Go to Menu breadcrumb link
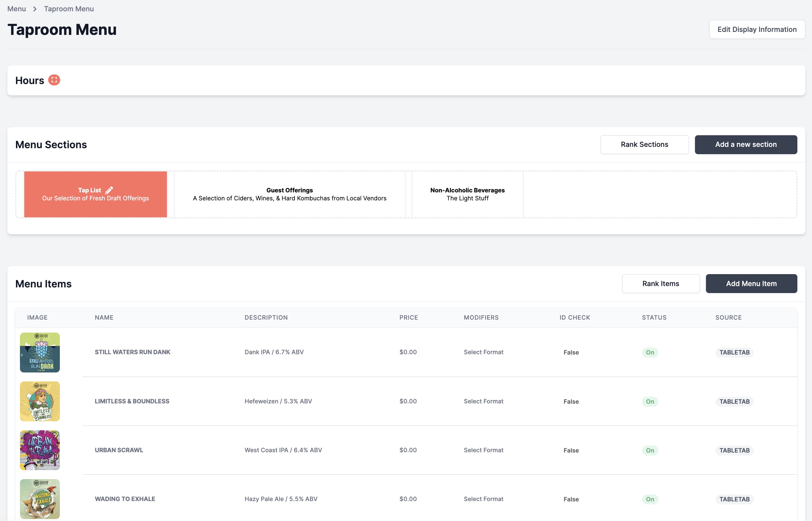 17,9
